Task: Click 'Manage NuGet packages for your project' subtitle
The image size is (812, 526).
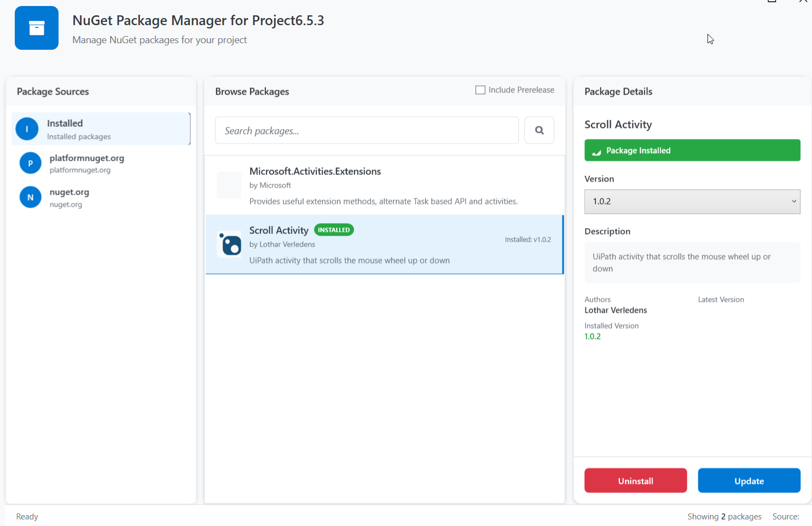Action: pyautogui.click(x=160, y=40)
